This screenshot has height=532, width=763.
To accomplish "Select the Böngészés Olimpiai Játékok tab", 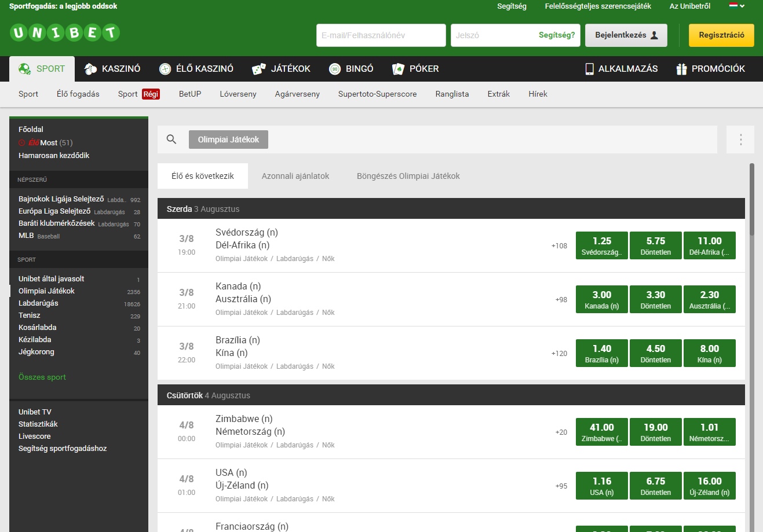I will click(x=408, y=176).
